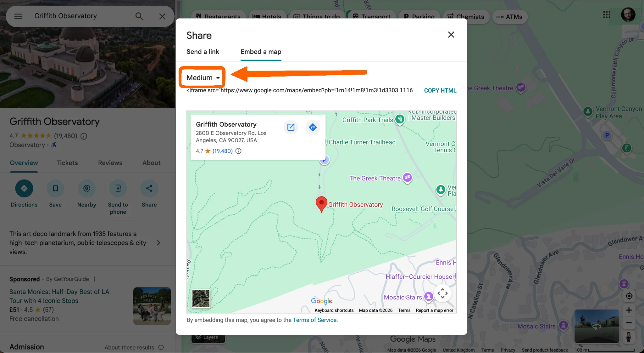644x353 pixels.
Task: Select the Things to do chip
Action: 317,17
